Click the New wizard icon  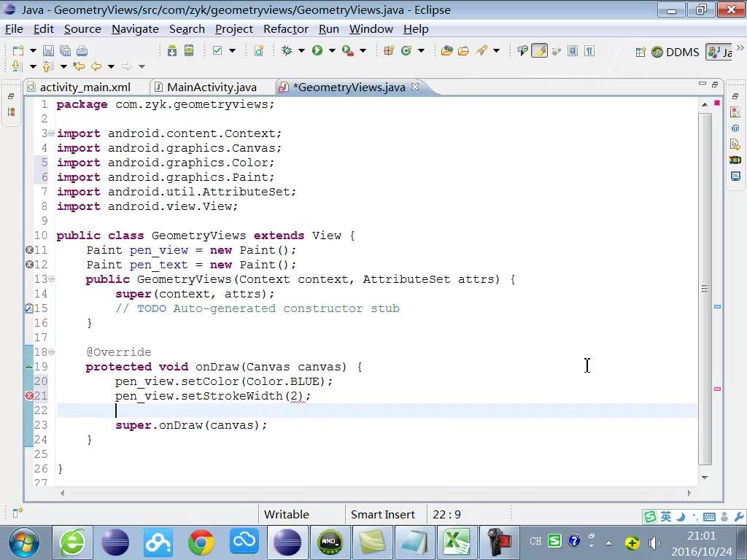click(18, 51)
